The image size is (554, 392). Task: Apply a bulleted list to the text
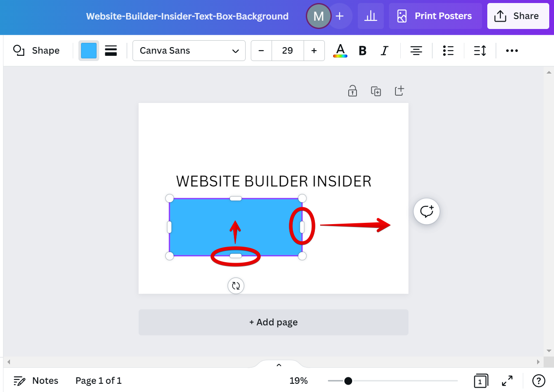coord(448,51)
